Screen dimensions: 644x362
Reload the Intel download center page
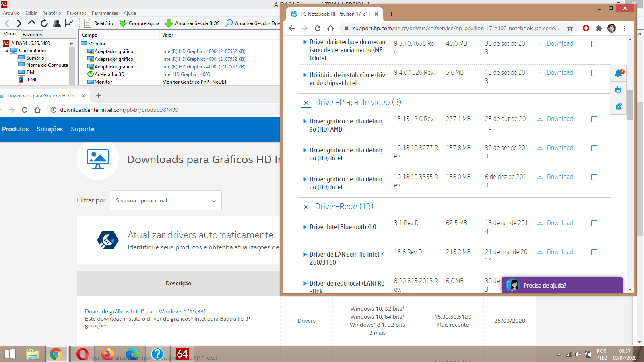pyautogui.click(x=25, y=110)
